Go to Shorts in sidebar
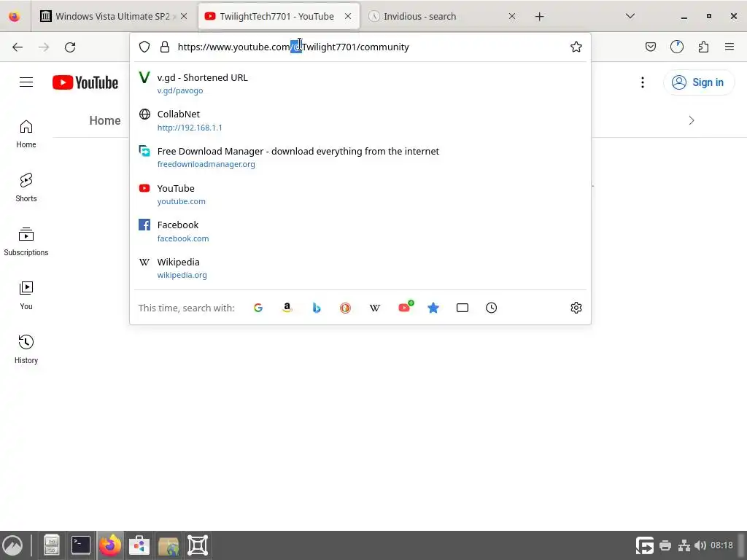Viewport: 747px width, 560px height. pyautogui.click(x=26, y=187)
